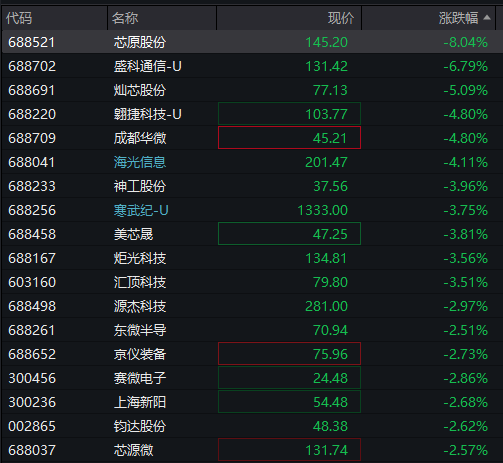This screenshot has width=503, height=463.
Task: Click the 涨跌幅 sort arrow indicator
Action: click(x=487, y=17)
